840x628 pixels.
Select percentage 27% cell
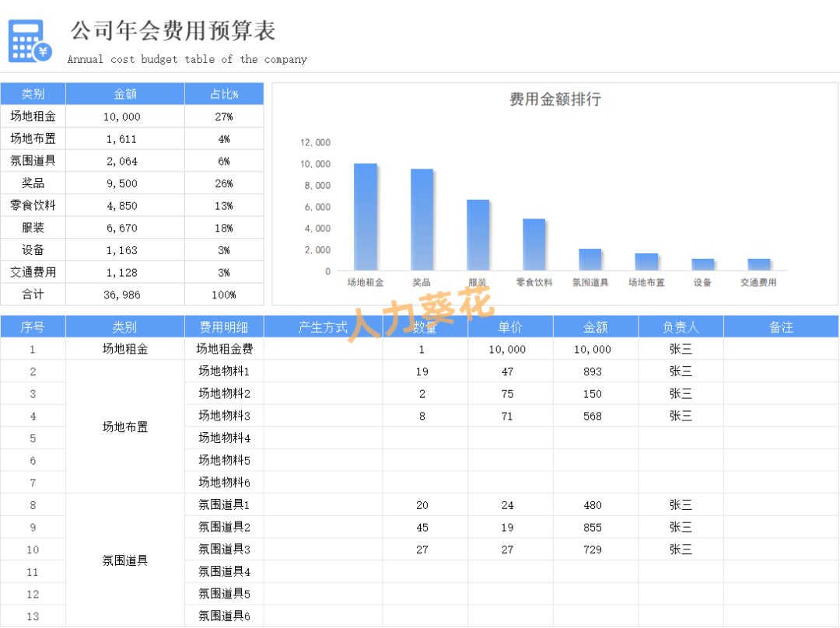(x=224, y=116)
